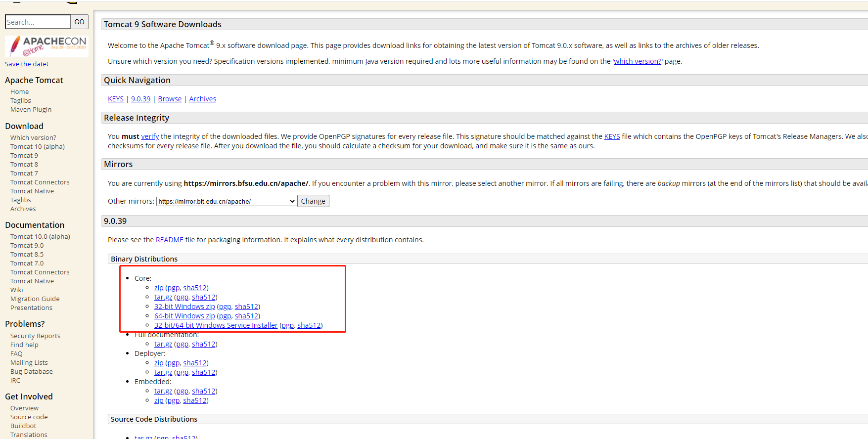Screen dimensions: 868x439
Task: Open Translations under Get Involved
Action: [29, 435]
